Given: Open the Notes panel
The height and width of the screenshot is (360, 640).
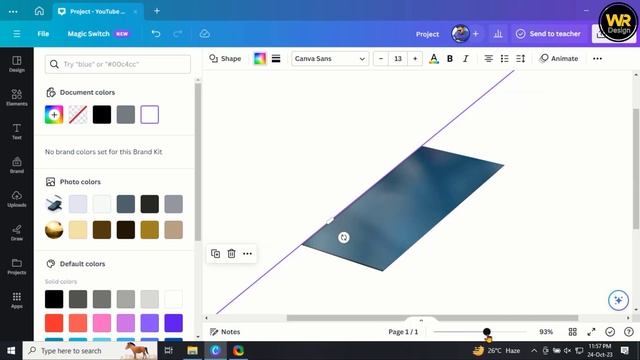Looking at the screenshot, I should click(x=225, y=332).
